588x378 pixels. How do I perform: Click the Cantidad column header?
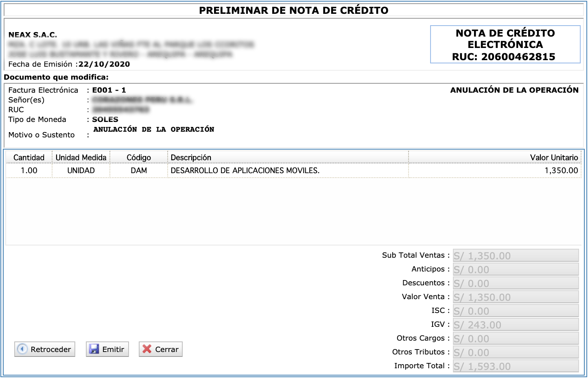tap(29, 157)
